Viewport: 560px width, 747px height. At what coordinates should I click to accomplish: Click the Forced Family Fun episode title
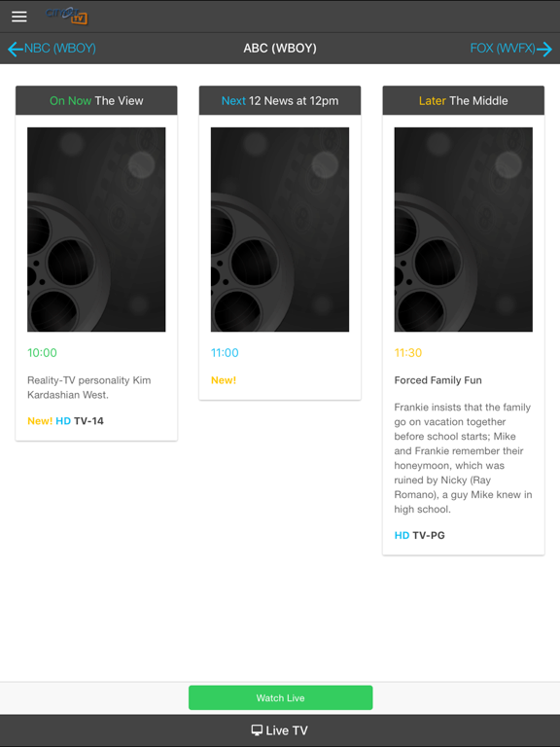coord(438,380)
